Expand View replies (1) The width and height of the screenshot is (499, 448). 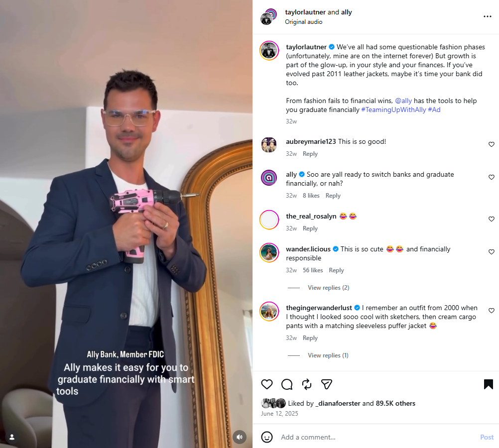click(328, 355)
